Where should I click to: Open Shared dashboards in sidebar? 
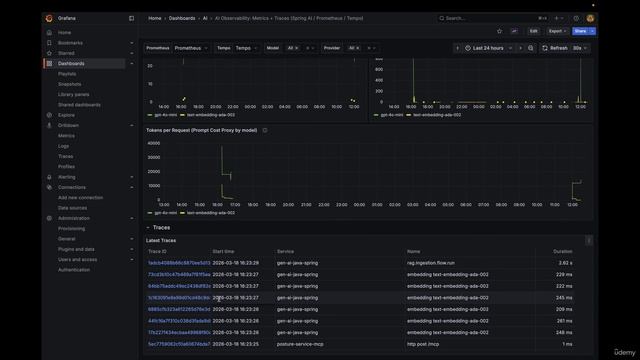pyautogui.click(x=79, y=105)
